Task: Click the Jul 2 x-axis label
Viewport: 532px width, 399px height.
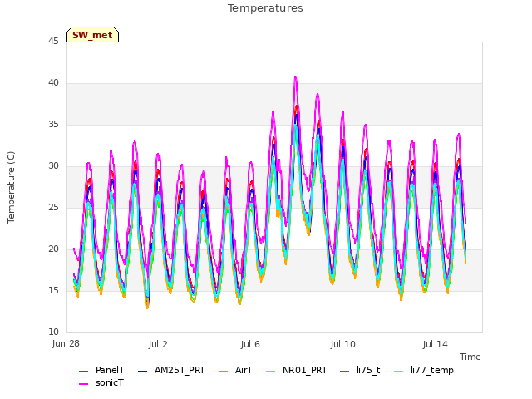Action: point(158,344)
